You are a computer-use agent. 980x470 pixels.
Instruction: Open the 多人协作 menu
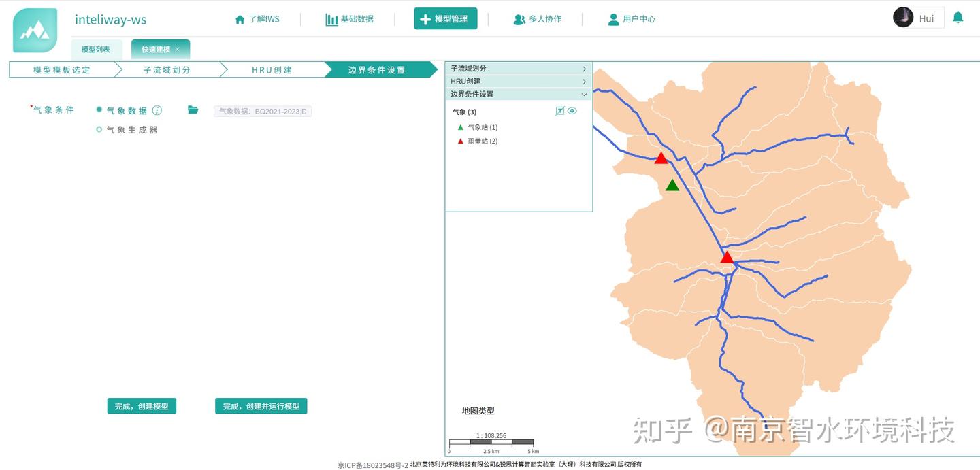tap(537, 19)
